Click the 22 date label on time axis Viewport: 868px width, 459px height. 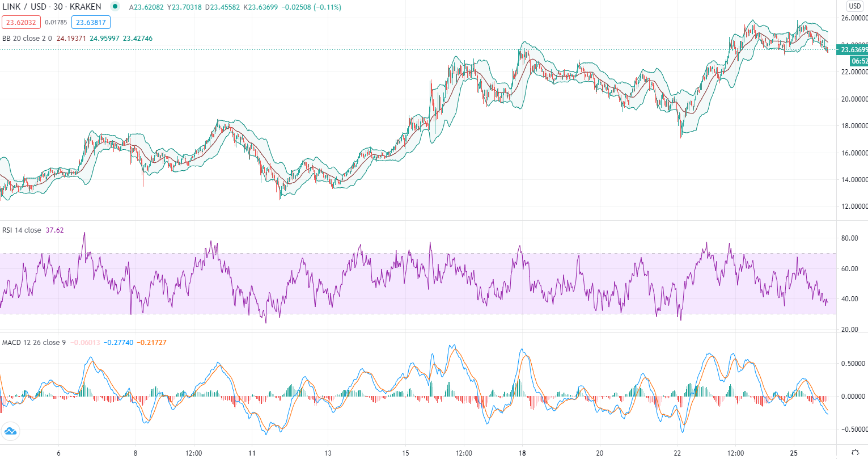pos(678,453)
